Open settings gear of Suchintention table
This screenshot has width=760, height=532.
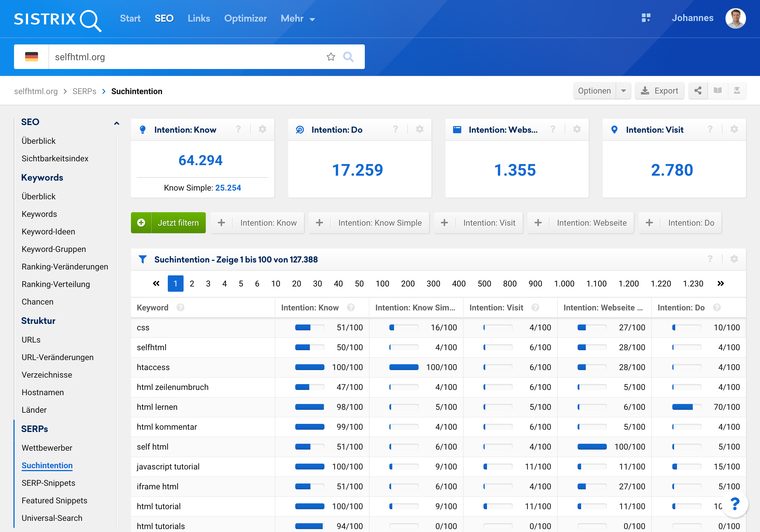[734, 259]
